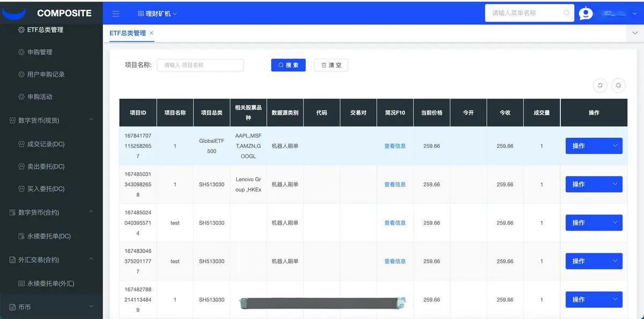This screenshot has height=319, width=644.
Task: Expand the 币币 sidebar group
Action: [x=52, y=307]
